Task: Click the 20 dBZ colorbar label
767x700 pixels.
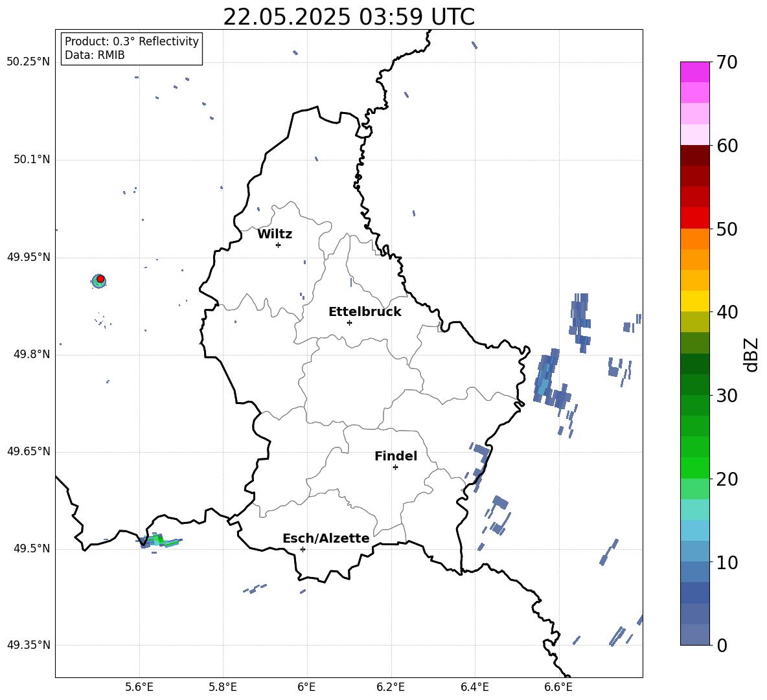Action: (727, 479)
